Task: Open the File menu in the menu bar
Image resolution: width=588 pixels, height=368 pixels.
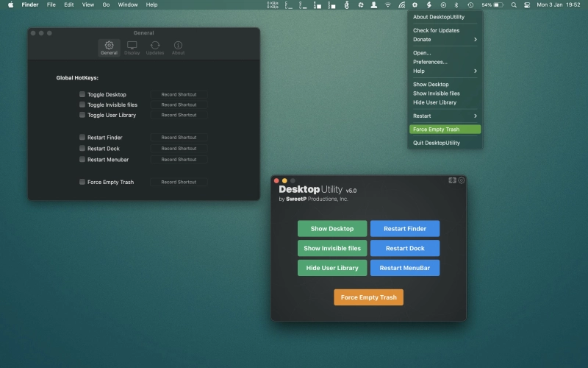Action: [x=51, y=5]
